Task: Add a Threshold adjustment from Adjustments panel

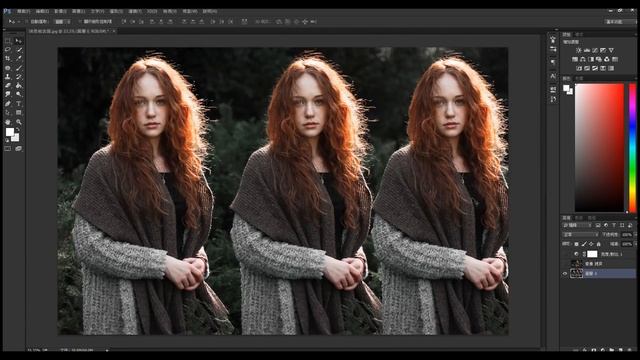Action: pos(595,68)
